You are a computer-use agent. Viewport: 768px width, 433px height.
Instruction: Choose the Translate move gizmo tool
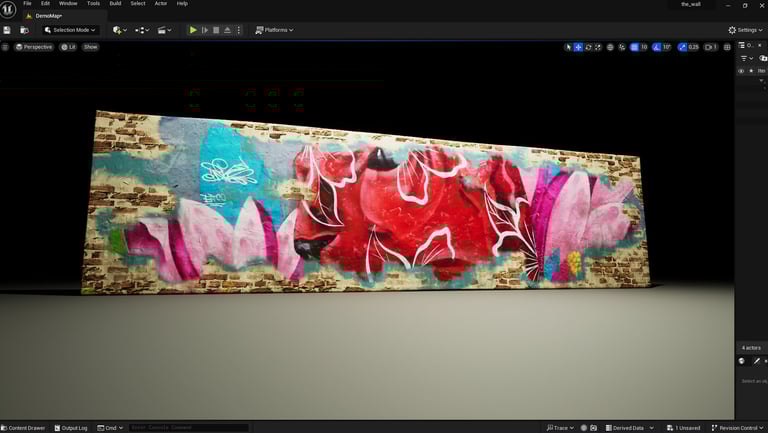point(578,47)
